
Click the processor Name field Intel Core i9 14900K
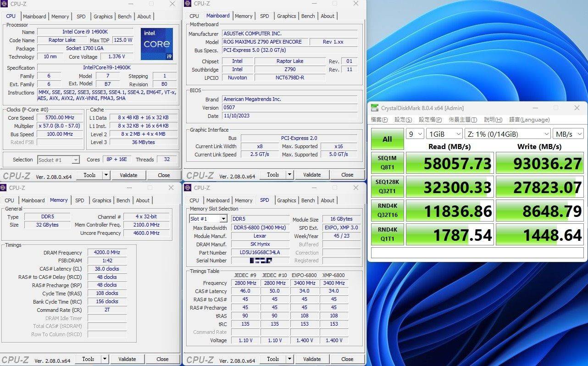85,32
